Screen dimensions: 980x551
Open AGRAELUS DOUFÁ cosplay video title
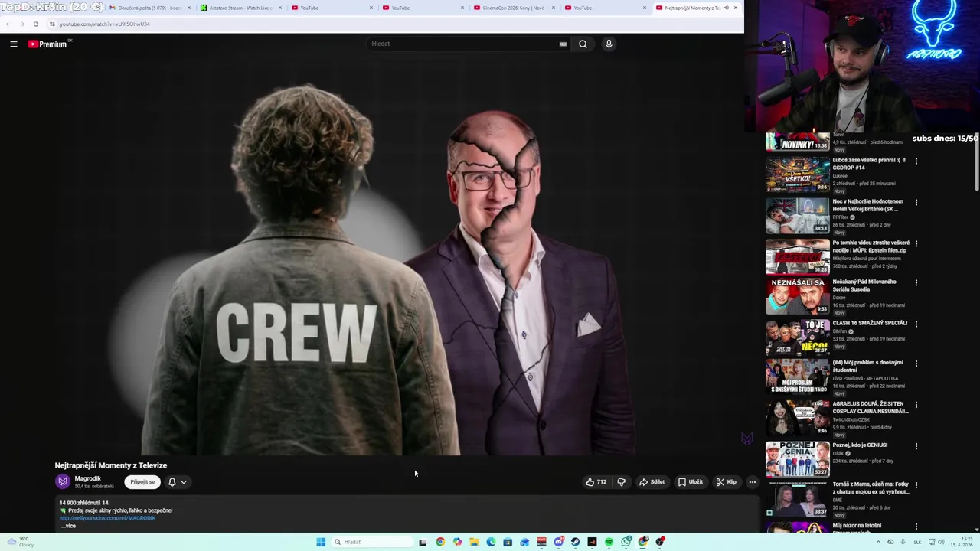tap(870, 407)
